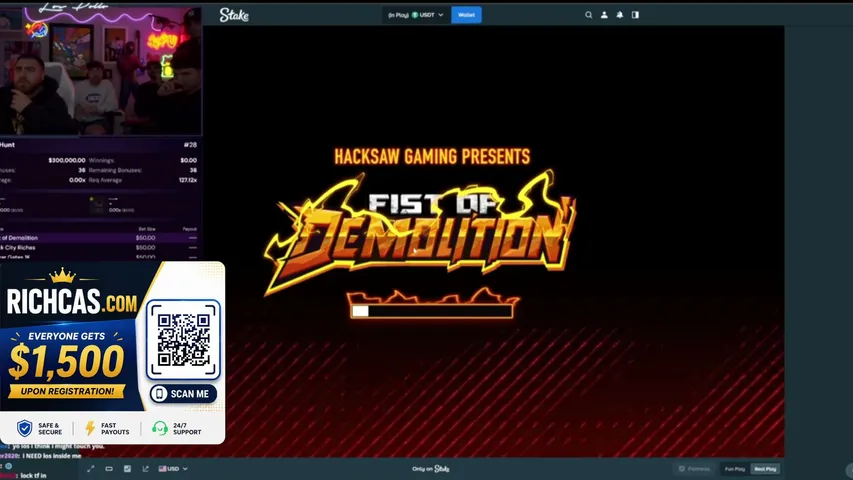The height and width of the screenshot is (480, 853).
Task: Open the USDT currency balance dropdown
Action: pos(416,15)
